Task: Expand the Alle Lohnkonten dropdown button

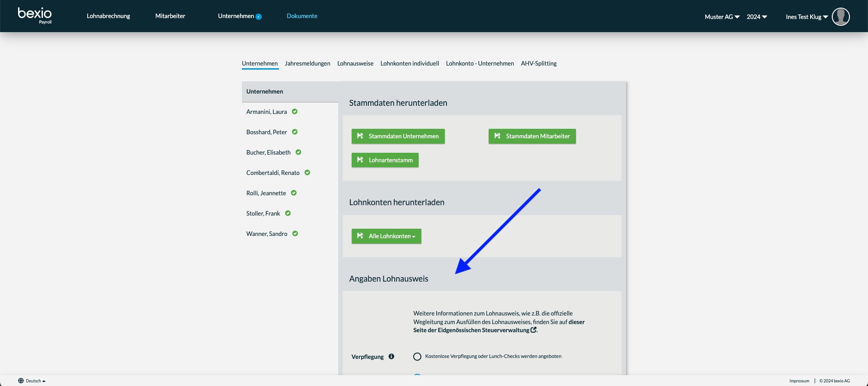Action: pos(387,236)
